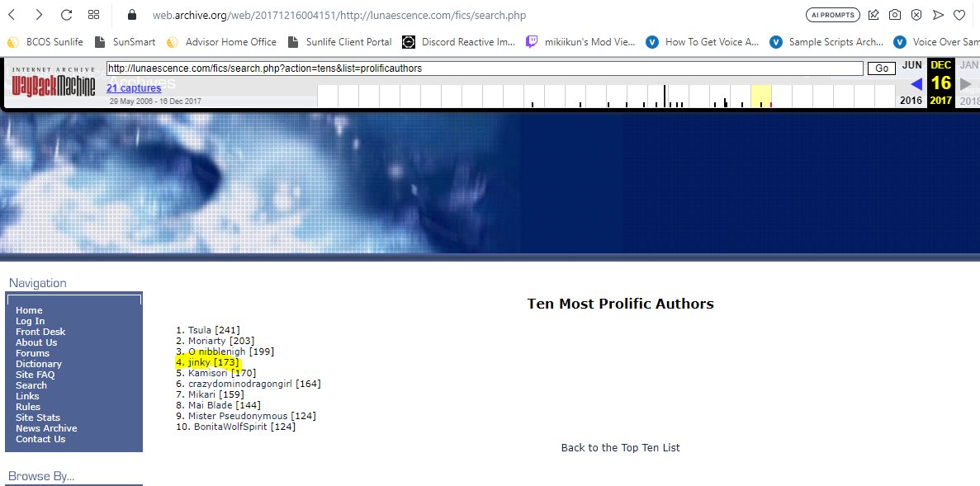Open author O nibblenigh [199]

230,352
